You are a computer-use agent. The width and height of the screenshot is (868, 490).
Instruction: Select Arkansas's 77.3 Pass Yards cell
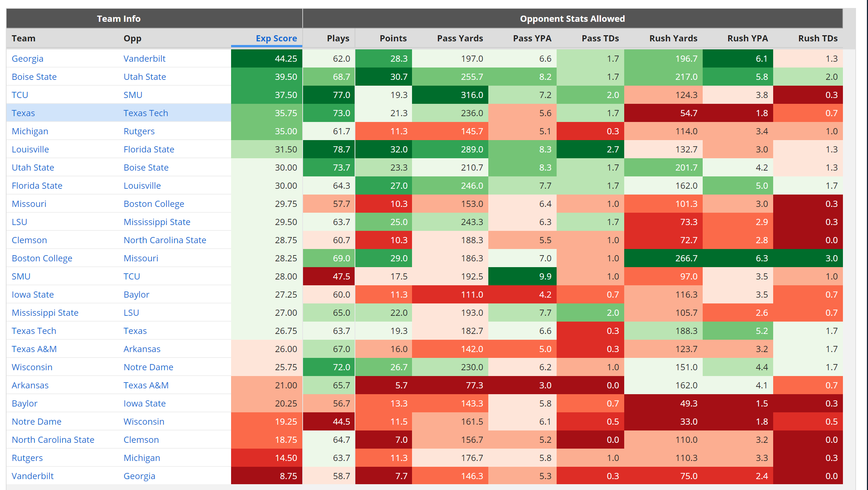(450, 385)
